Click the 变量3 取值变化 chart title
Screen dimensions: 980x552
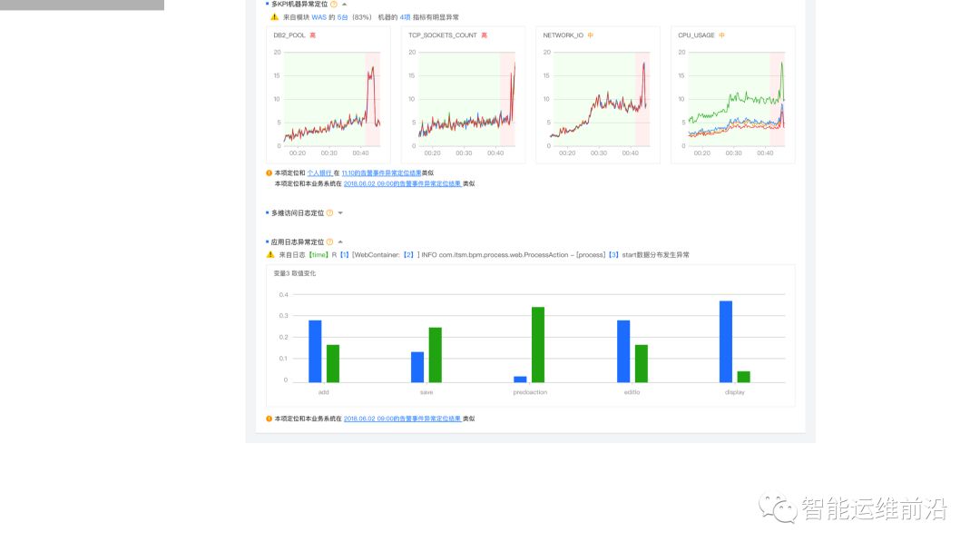(294, 273)
